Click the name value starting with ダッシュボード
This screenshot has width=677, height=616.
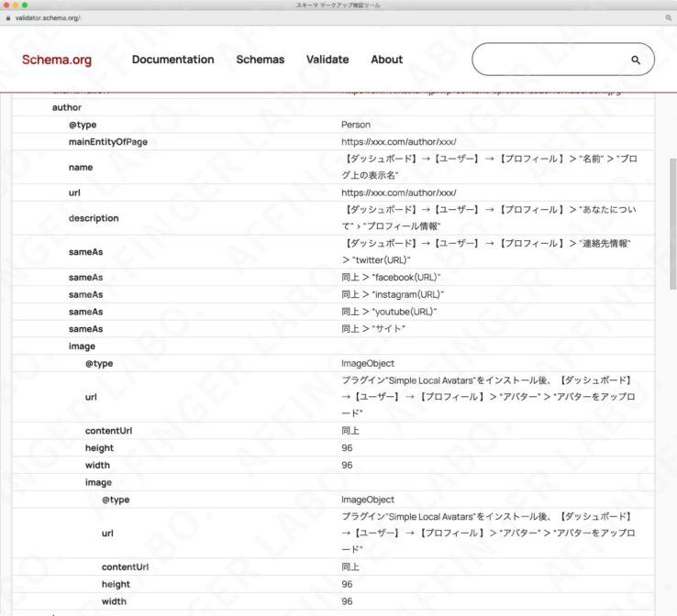[x=489, y=167]
